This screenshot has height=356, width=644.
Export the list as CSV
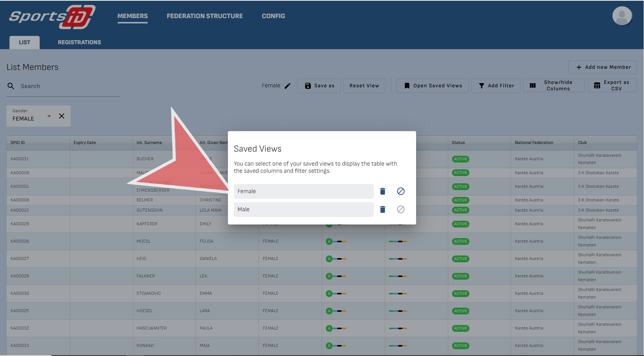tap(612, 85)
